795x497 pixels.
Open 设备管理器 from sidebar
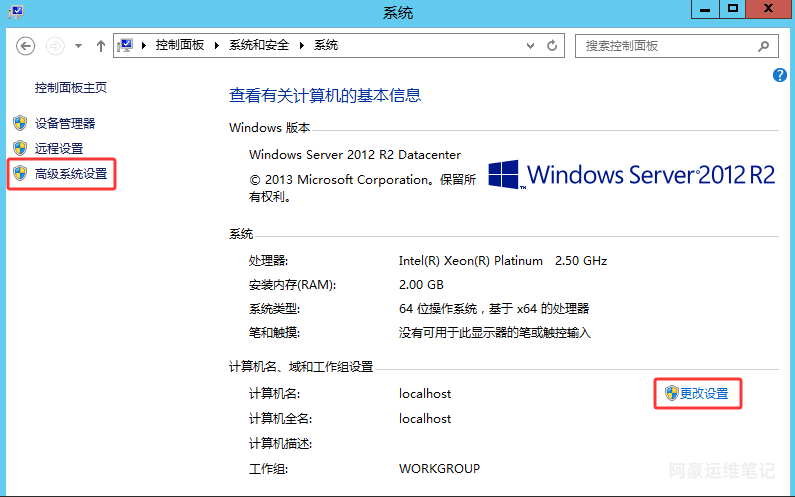(65, 123)
